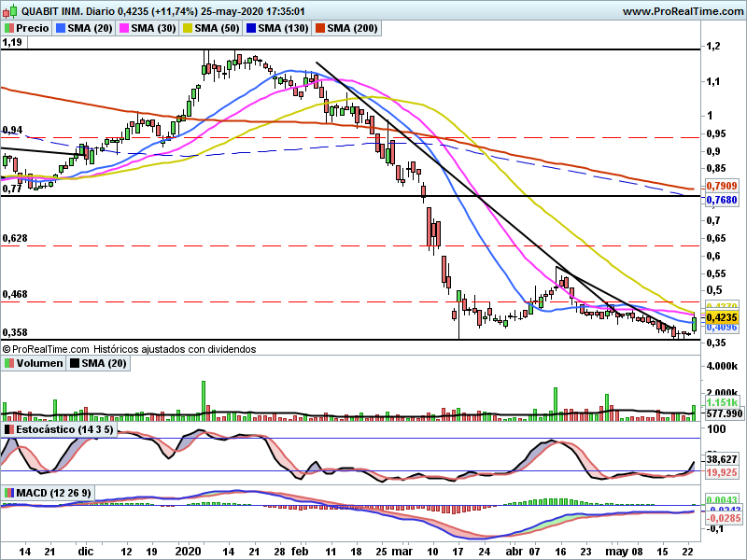Open the SMA (200) legend label

click(352, 28)
